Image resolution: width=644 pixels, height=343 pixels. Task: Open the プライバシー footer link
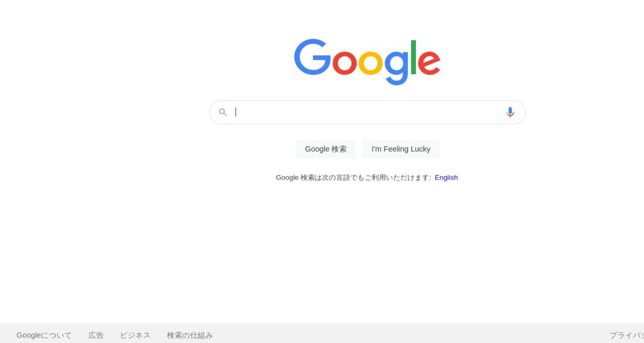[627, 335]
